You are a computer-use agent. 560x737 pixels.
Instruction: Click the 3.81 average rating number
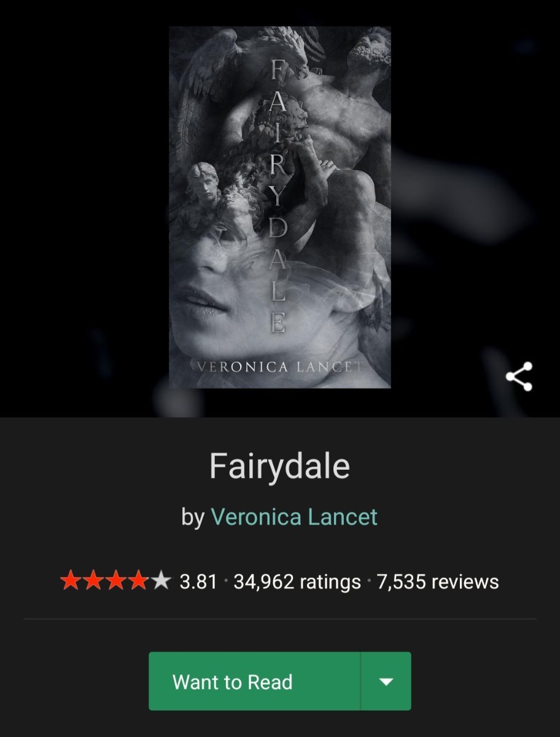[x=198, y=581]
